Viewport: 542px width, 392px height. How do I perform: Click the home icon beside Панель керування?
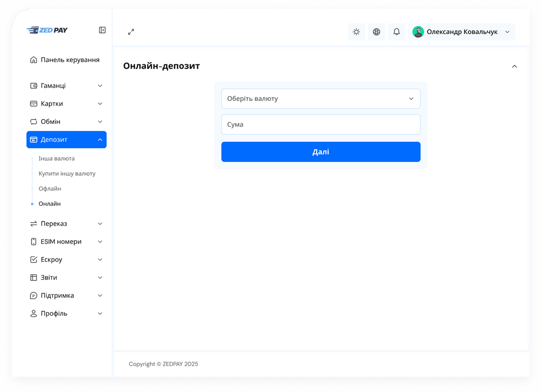pyautogui.click(x=34, y=60)
